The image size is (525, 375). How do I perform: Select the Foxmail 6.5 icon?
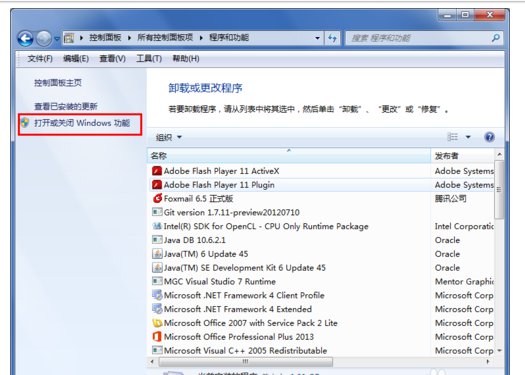(x=157, y=199)
